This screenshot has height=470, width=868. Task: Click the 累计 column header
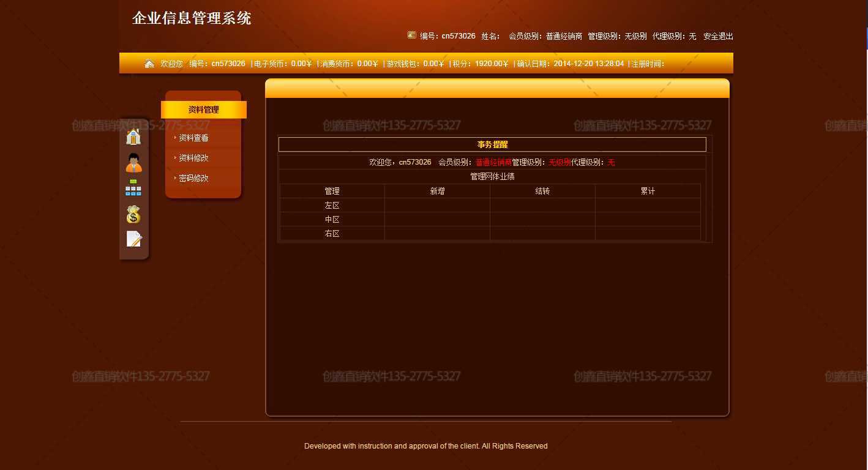648,192
